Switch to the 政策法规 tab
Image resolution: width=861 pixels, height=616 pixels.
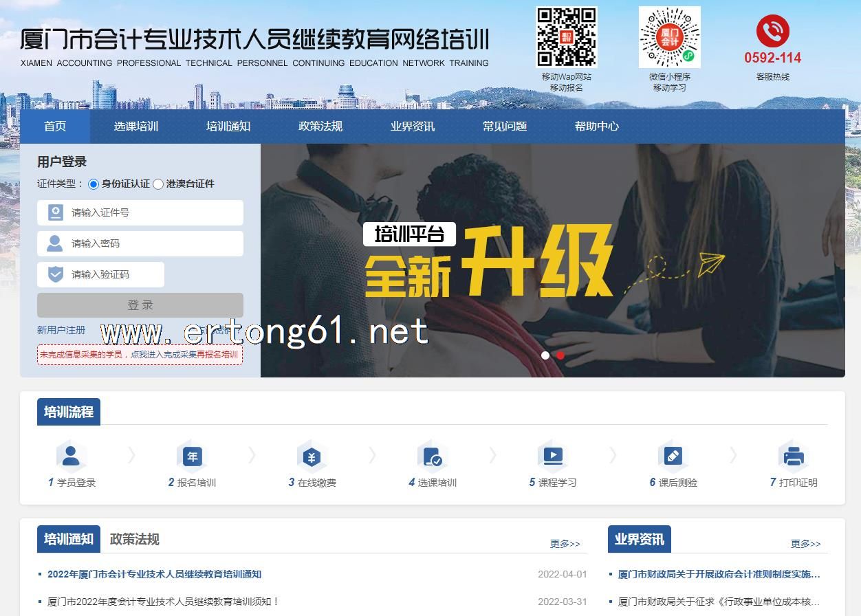[135, 539]
